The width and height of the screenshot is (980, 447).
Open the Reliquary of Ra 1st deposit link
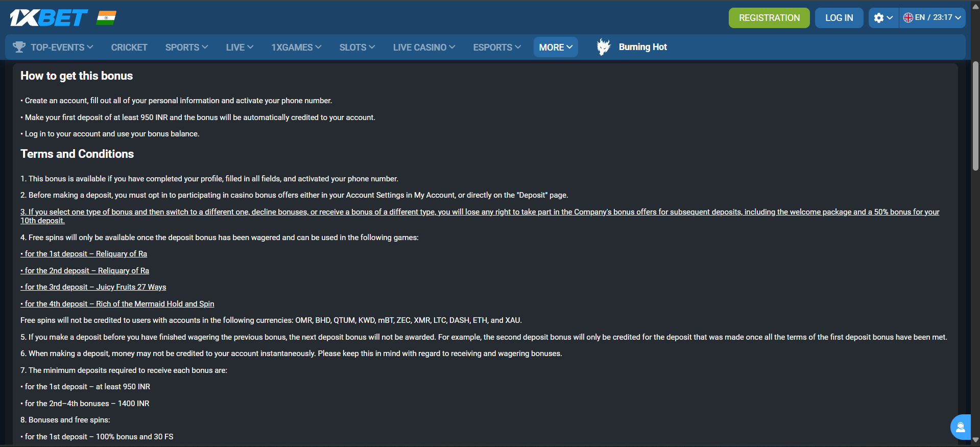[x=83, y=253]
